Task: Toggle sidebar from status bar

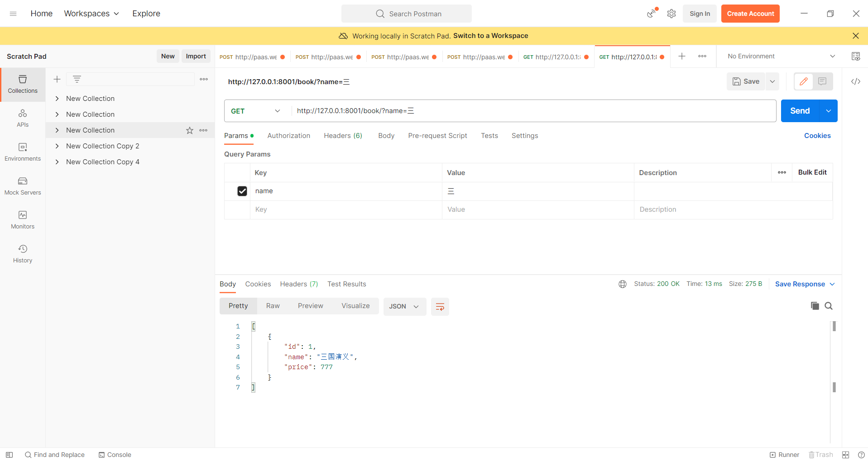Action: point(9,455)
